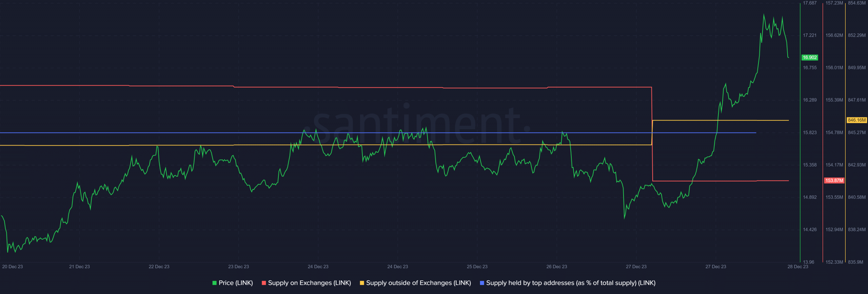Click the 153.55M exchange supply axis value

coord(834,197)
